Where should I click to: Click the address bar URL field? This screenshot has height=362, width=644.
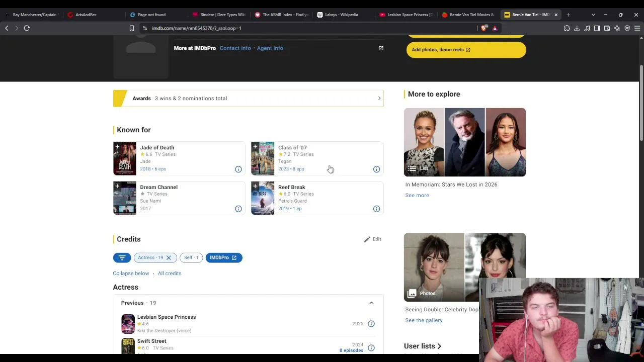pyautogui.click(x=312, y=28)
